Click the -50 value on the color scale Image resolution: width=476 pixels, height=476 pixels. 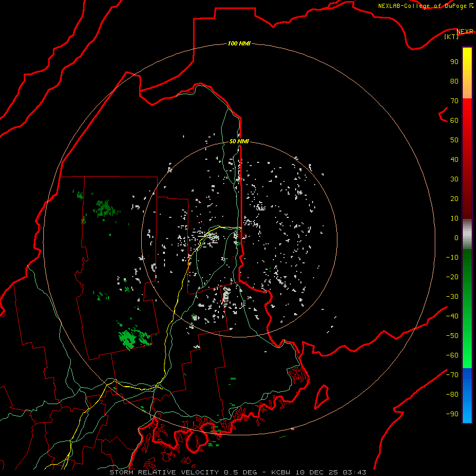452,335
